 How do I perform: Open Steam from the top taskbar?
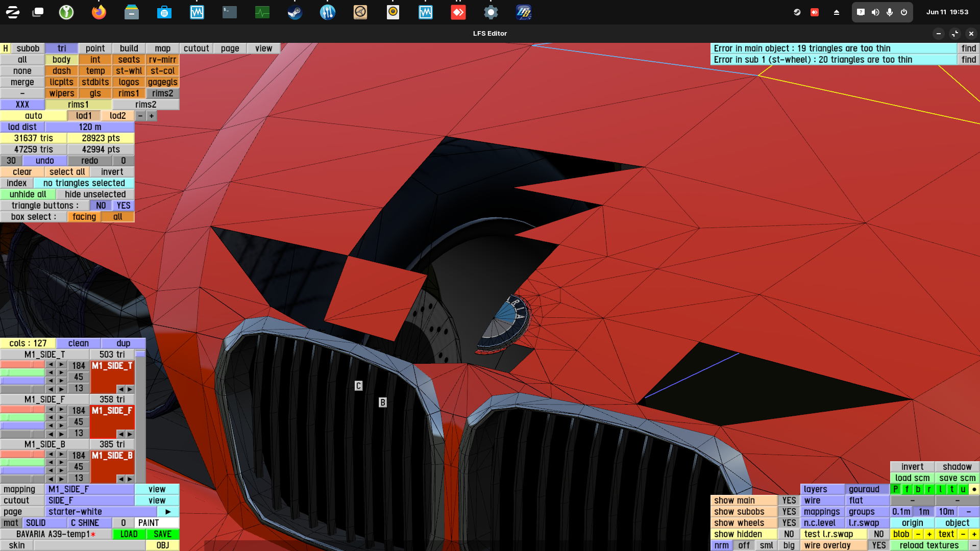click(x=295, y=12)
